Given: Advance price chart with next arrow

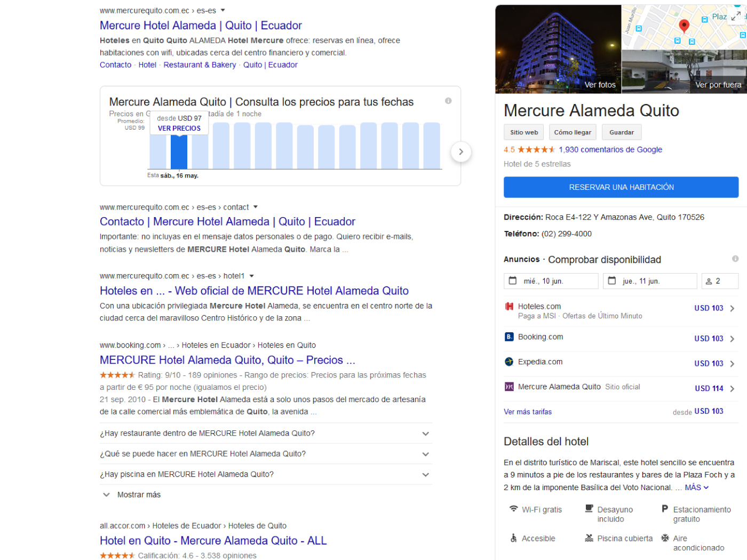Looking at the screenshot, I should click(x=461, y=152).
